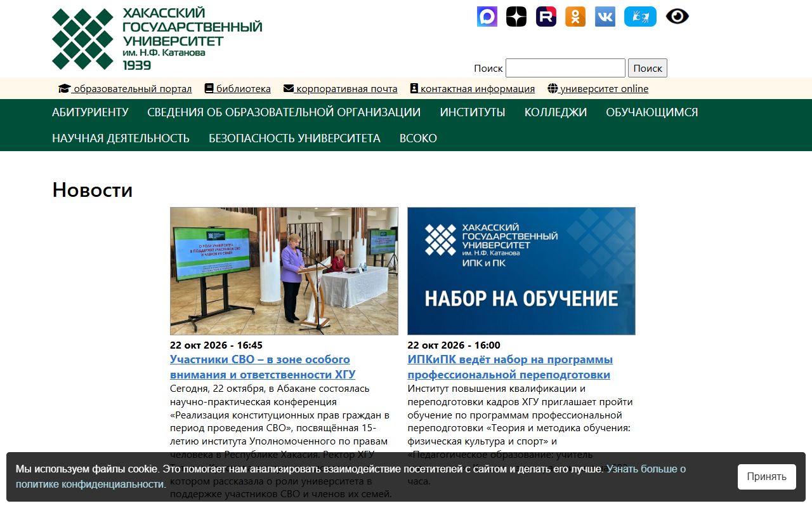Open контактная информация link
The height and width of the screenshot is (508, 812).
click(473, 89)
